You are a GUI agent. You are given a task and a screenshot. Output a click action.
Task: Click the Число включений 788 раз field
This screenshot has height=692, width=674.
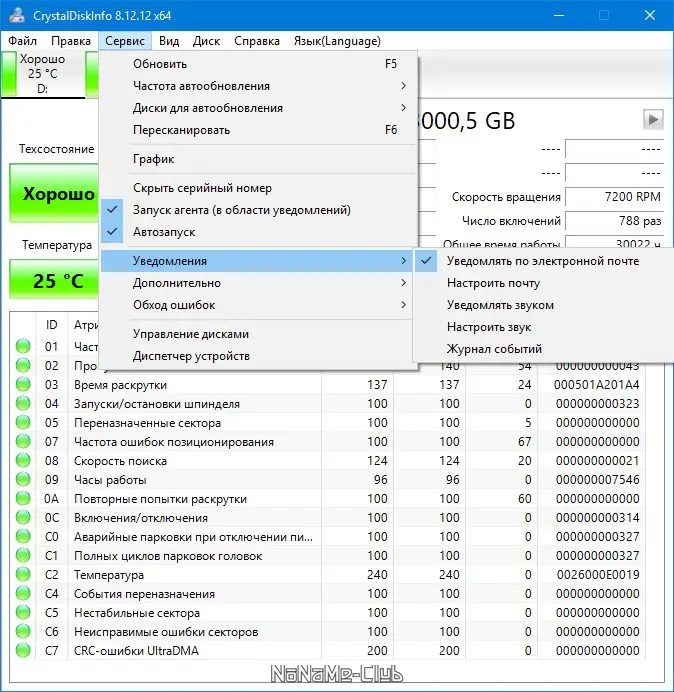[614, 221]
